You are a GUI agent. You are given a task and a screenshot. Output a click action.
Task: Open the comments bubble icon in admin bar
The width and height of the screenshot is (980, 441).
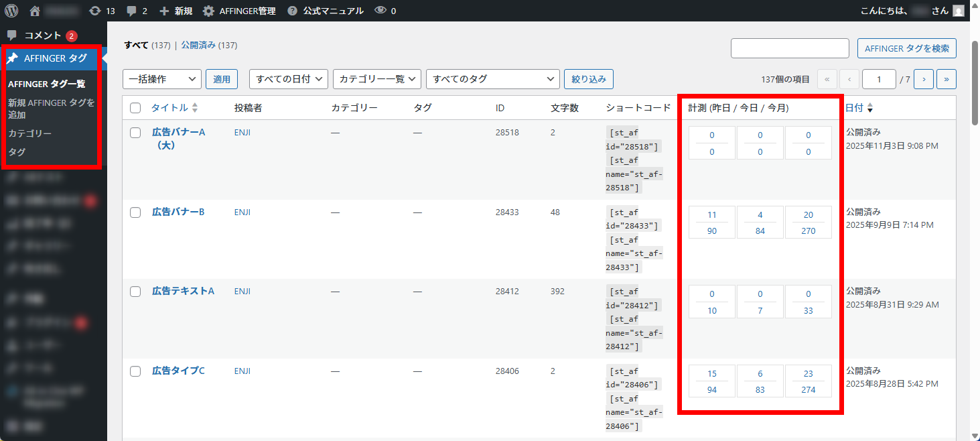click(x=132, y=11)
